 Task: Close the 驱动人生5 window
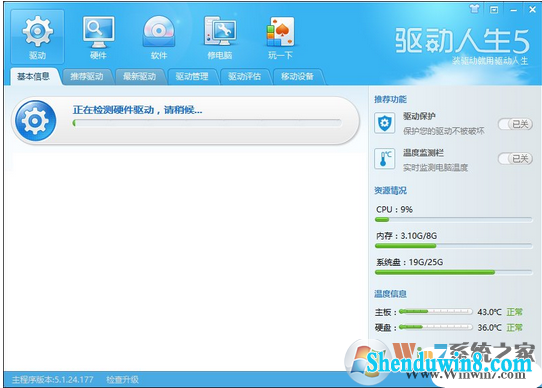coord(532,10)
